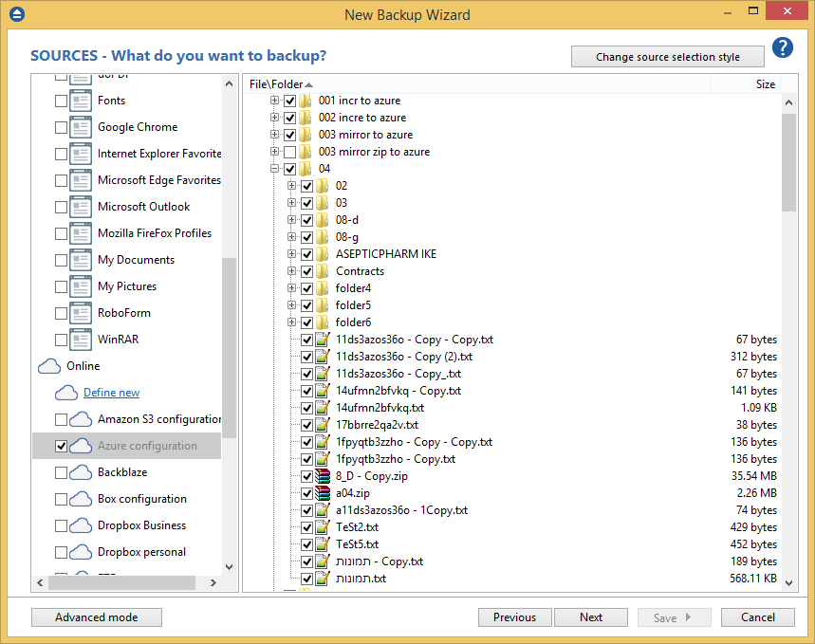
Task: Sort files by the File\Folder column header
Action: click(275, 83)
